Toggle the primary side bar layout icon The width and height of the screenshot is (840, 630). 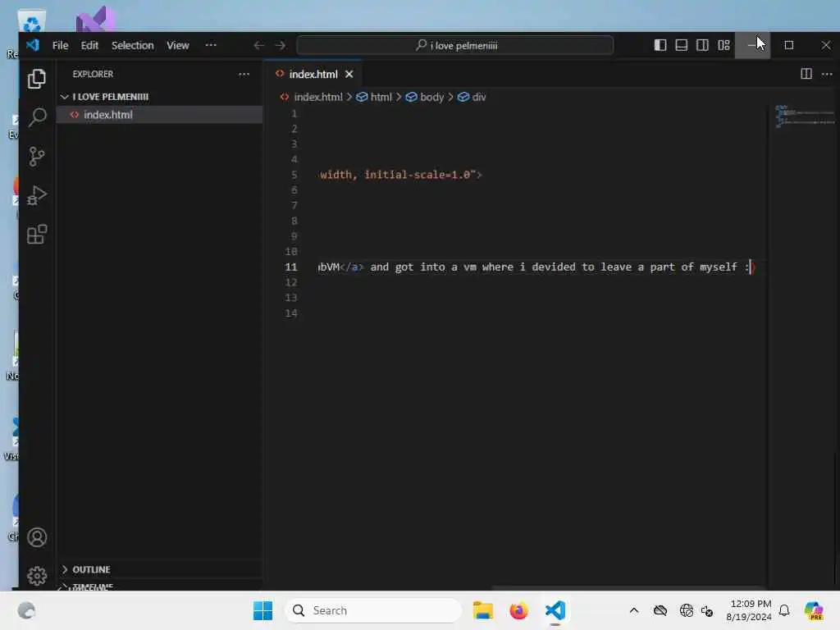(x=660, y=46)
